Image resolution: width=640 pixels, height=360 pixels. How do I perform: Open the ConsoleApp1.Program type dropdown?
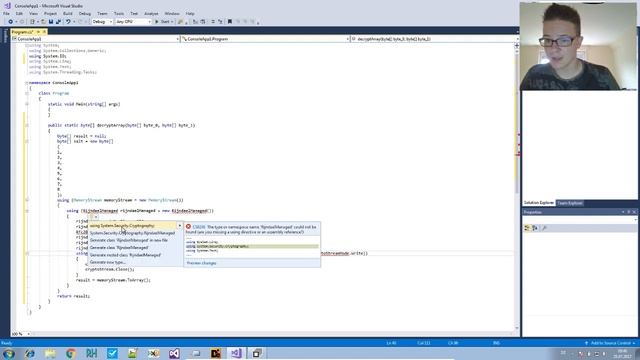[265, 39]
